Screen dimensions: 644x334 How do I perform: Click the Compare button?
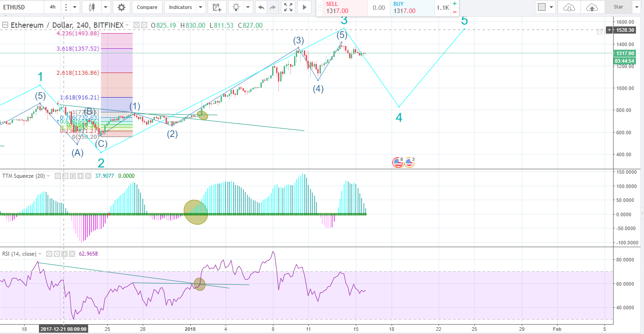[147, 7]
